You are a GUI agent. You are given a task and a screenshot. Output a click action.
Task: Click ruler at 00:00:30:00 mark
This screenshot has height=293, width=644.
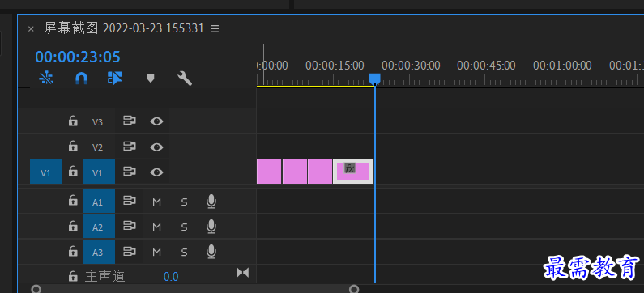(411, 66)
